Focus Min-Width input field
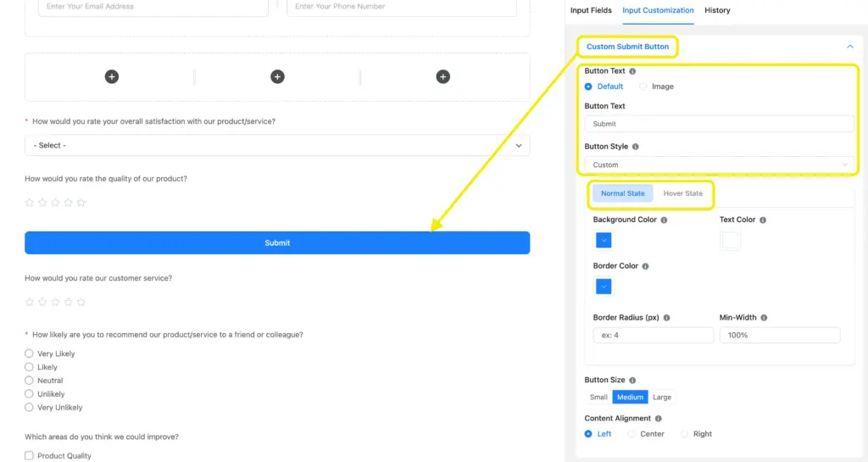This screenshot has width=868, height=462. 780,336
